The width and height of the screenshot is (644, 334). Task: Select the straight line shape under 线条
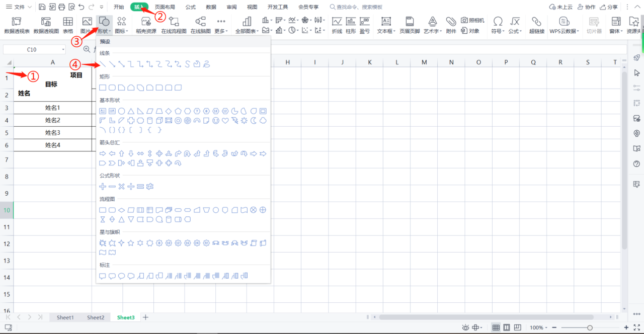(103, 64)
